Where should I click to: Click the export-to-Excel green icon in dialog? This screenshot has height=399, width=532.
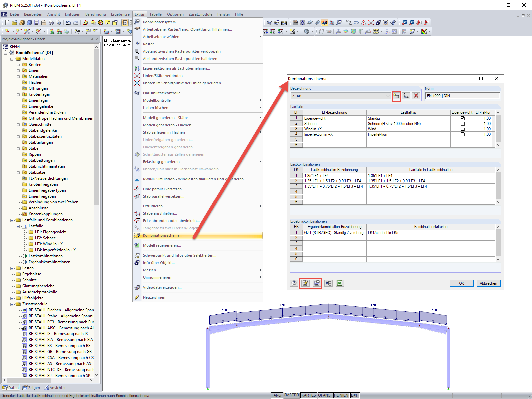click(340, 283)
